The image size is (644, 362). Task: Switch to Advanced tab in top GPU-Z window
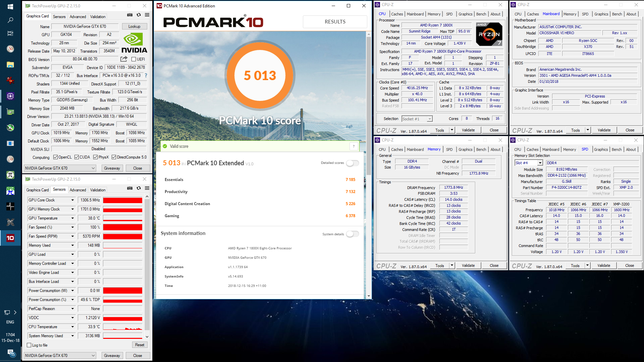(x=78, y=17)
